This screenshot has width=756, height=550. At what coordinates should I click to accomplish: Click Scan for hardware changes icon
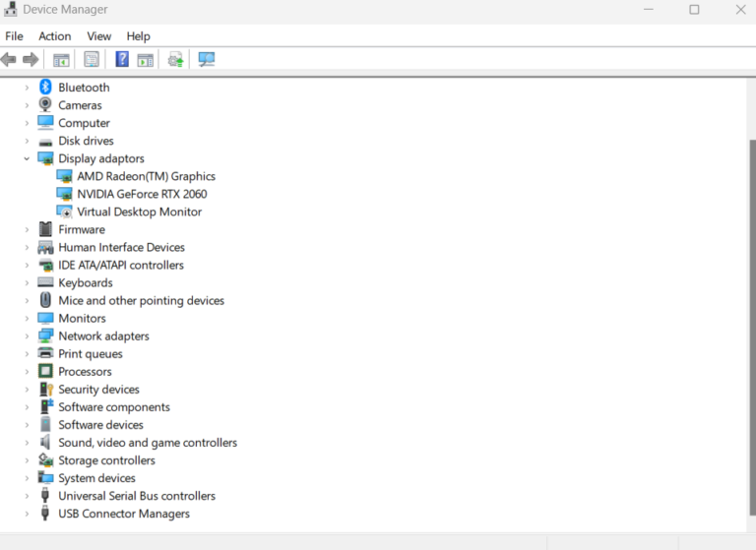pos(207,59)
